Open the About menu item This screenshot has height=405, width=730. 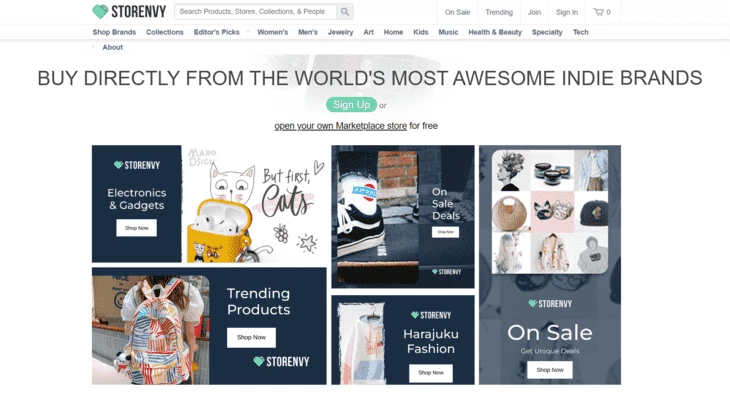pos(113,47)
